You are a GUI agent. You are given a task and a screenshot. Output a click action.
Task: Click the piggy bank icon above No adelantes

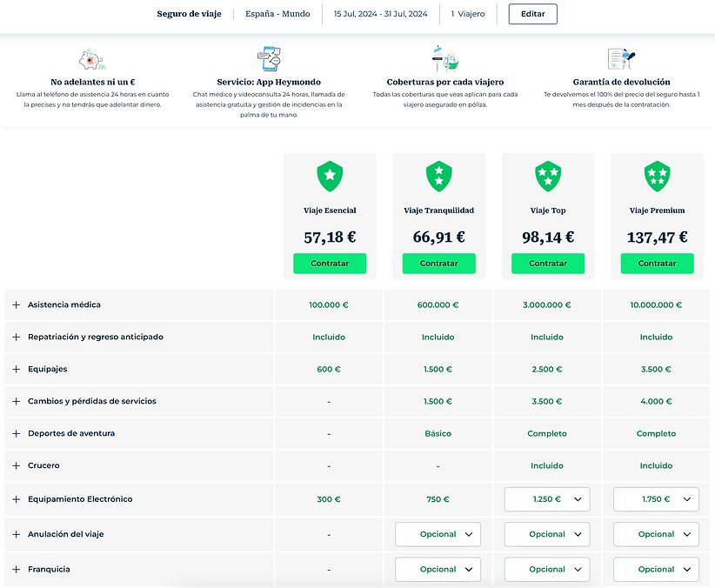click(x=92, y=59)
